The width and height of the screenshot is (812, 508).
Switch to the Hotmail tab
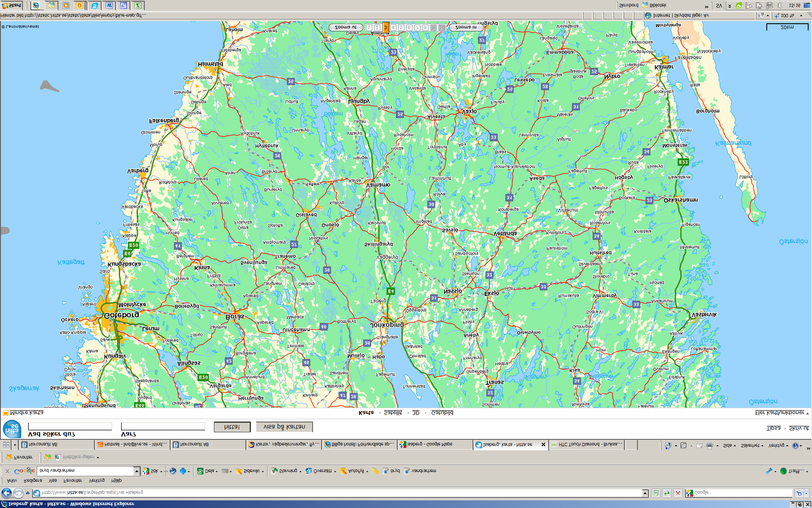(132, 444)
